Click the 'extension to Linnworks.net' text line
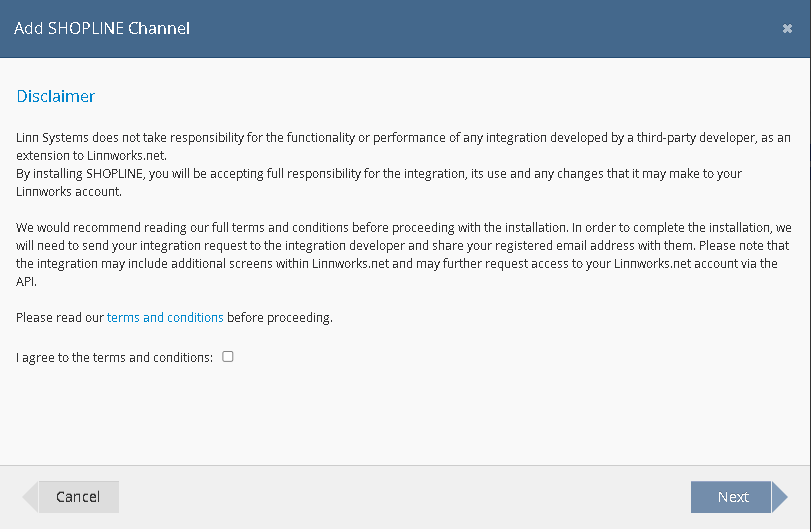This screenshot has width=811, height=532. [x=92, y=156]
